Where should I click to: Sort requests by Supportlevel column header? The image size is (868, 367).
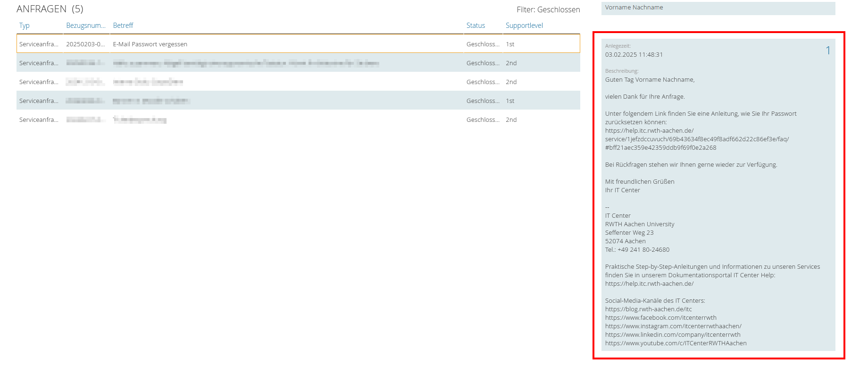524,26
